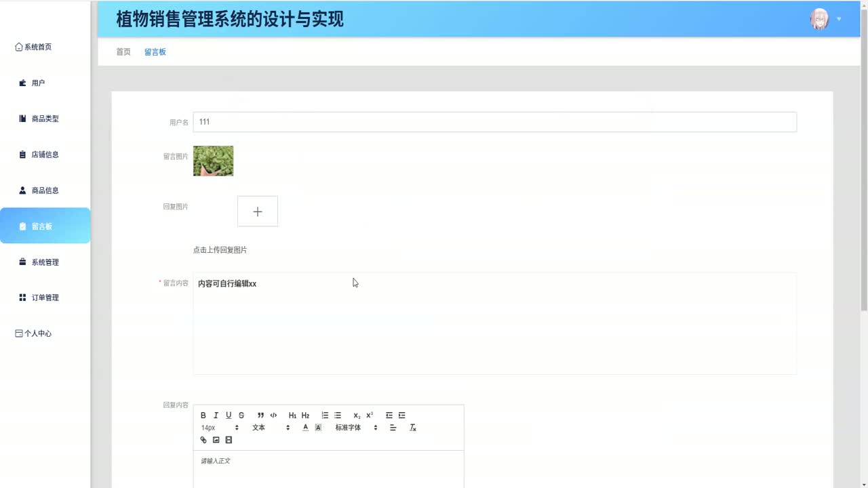Clear text formatting in editor
The image size is (868, 488).
click(412, 428)
